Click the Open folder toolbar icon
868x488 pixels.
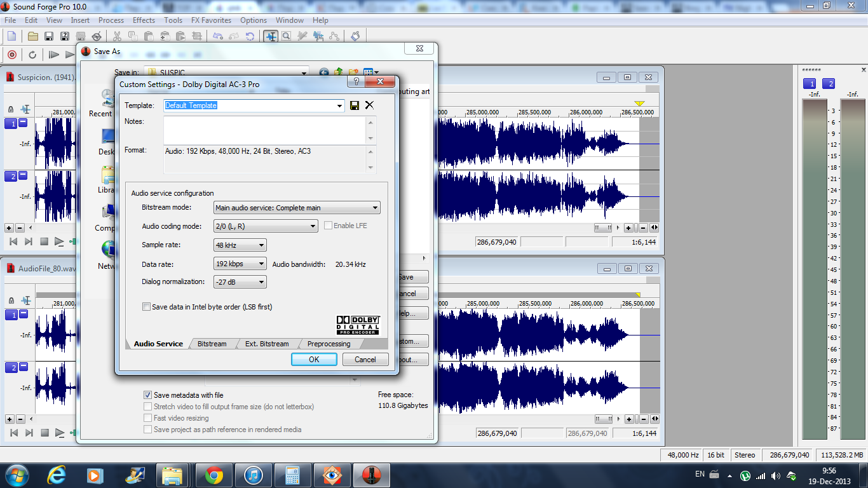[x=32, y=36]
